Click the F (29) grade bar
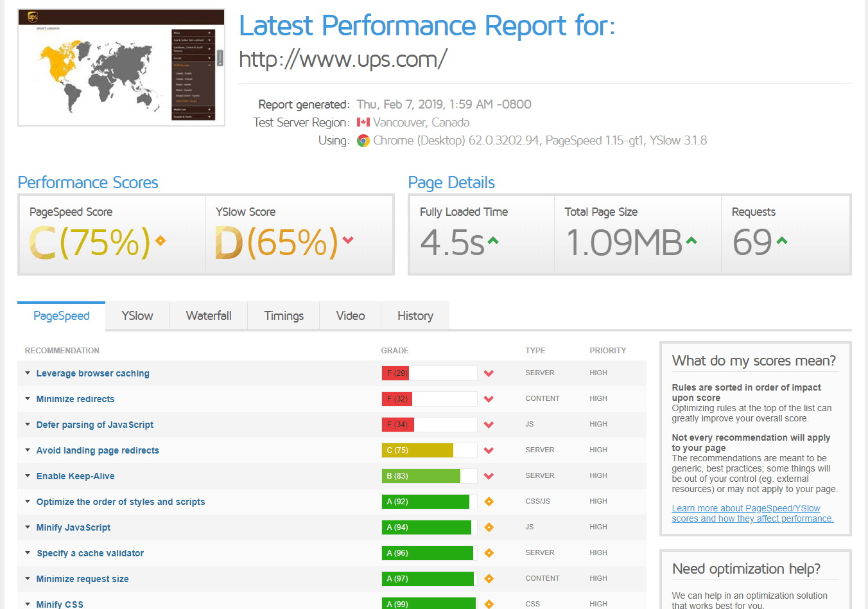The image size is (868, 609). pos(429,373)
